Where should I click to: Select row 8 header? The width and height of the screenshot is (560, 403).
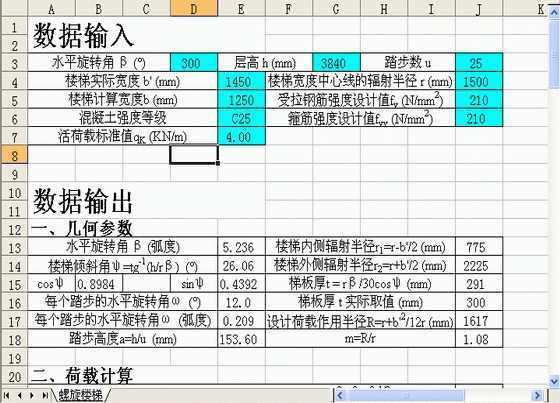pyautogui.click(x=14, y=155)
